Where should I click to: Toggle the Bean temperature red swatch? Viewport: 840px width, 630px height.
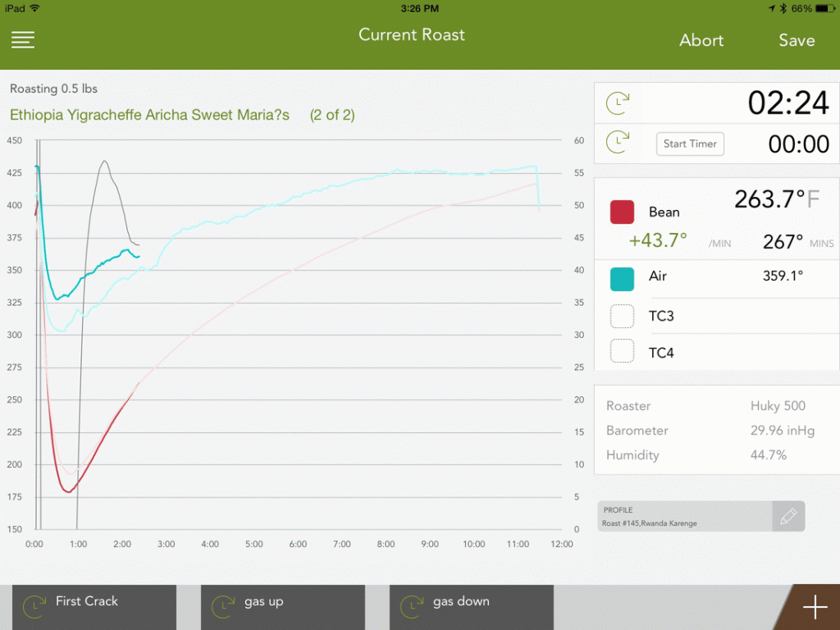[x=622, y=212]
